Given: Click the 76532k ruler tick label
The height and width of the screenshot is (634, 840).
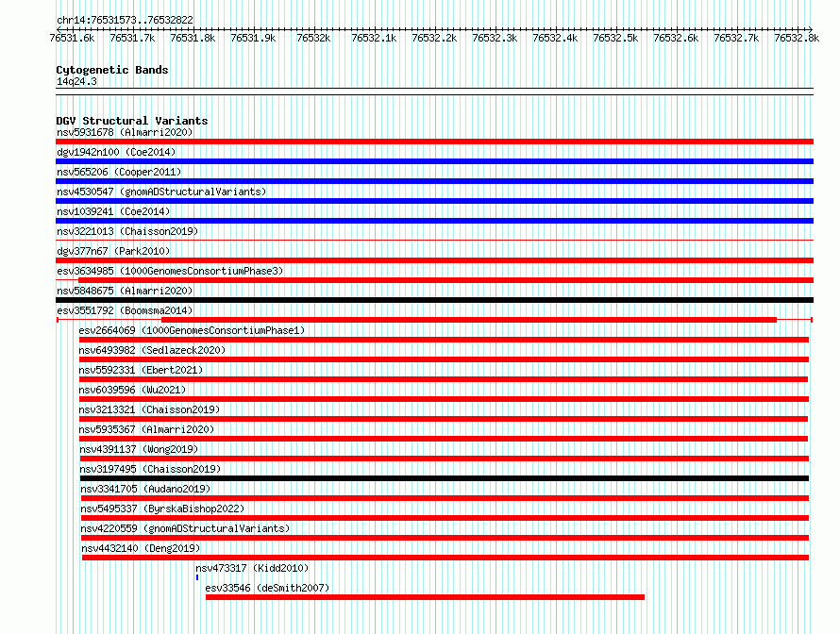Looking at the screenshot, I should pos(313,38).
